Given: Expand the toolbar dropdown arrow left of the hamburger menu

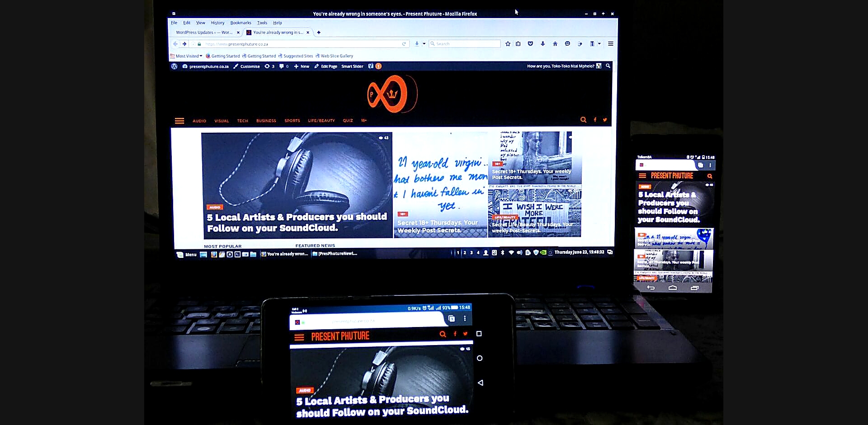Looking at the screenshot, I should (599, 44).
